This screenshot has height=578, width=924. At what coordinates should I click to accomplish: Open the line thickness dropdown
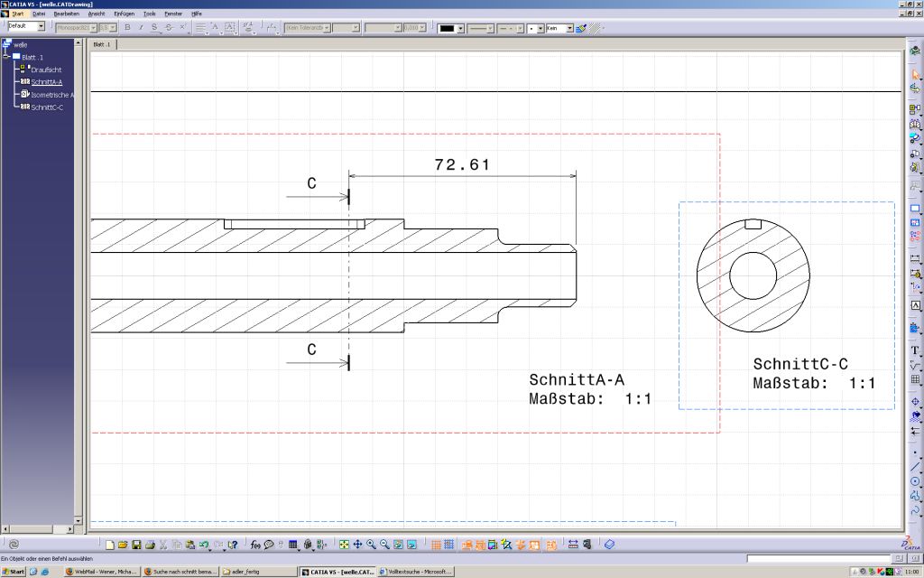point(490,28)
